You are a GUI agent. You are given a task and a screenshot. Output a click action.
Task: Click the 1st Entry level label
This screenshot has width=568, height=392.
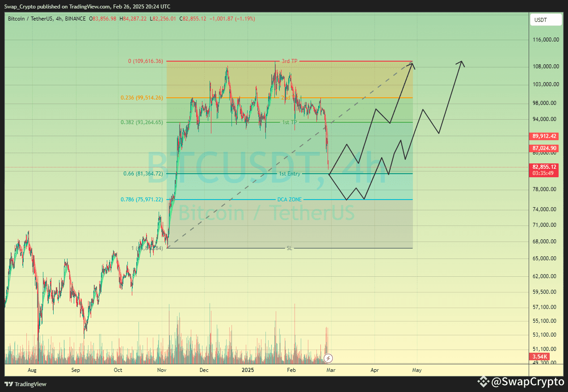(x=290, y=174)
